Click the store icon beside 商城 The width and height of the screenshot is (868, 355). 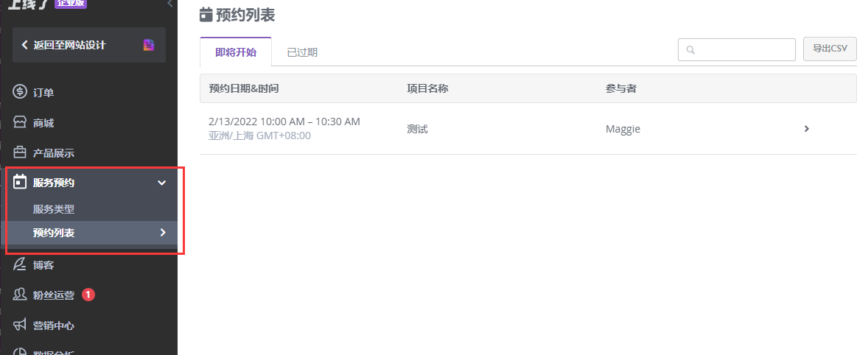[x=20, y=122]
